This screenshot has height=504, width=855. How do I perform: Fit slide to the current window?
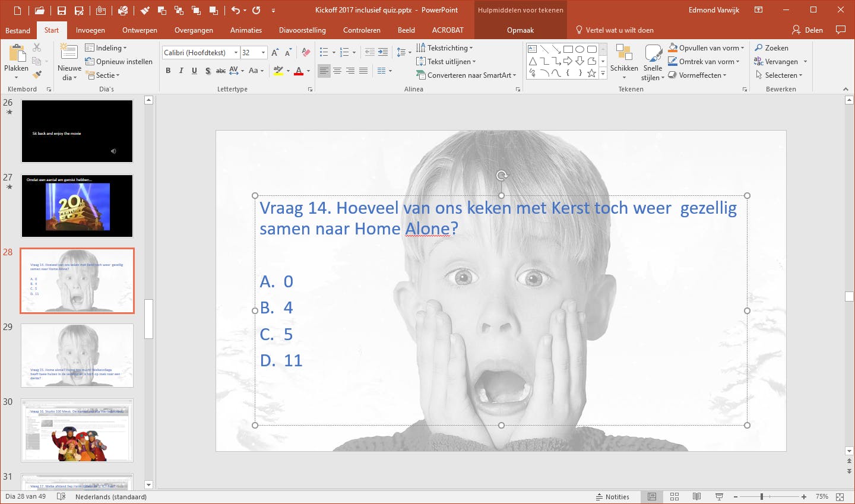(x=840, y=497)
